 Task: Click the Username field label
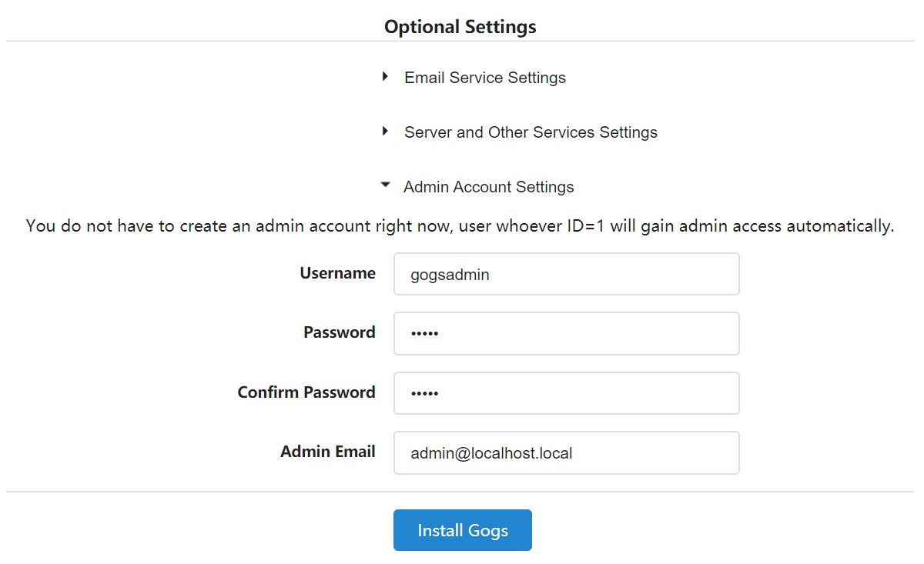(x=337, y=273)
